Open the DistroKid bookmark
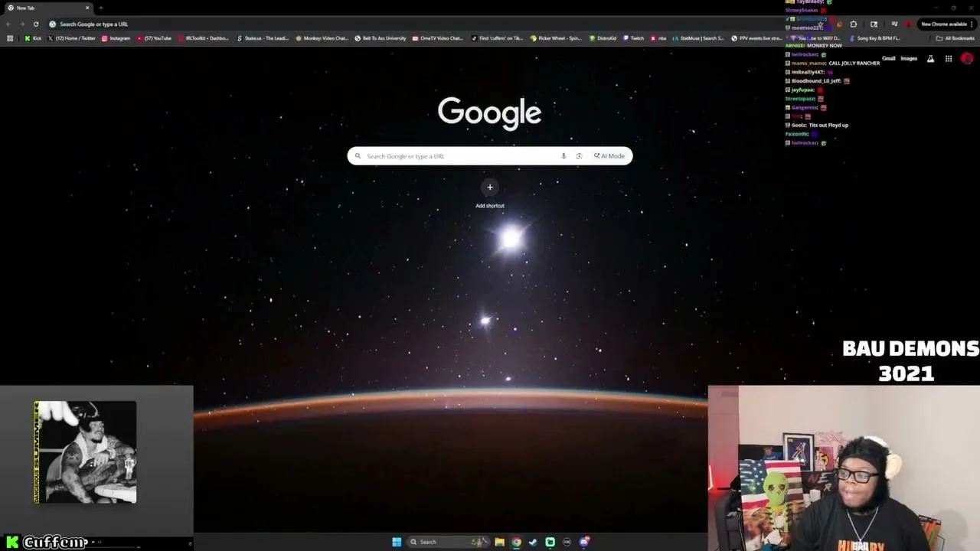This screenshot has width=980, height=551. tap(603, 38)
